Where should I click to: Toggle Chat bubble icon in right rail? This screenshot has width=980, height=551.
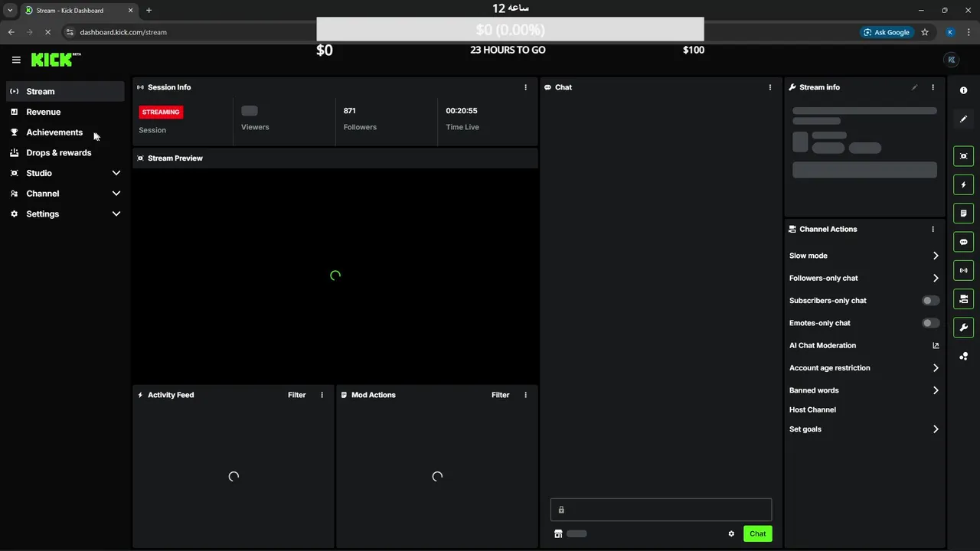click(x=963, y=242)
